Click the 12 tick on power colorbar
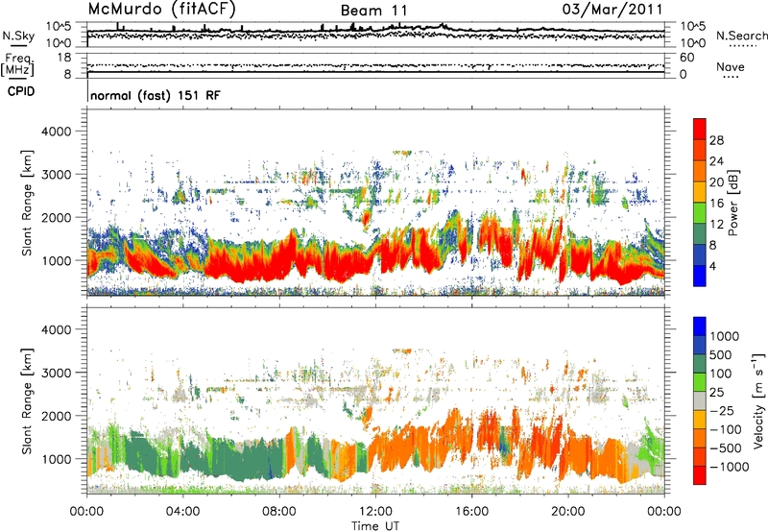The width and height of the screenshot is (768, 532). [716, 225]
